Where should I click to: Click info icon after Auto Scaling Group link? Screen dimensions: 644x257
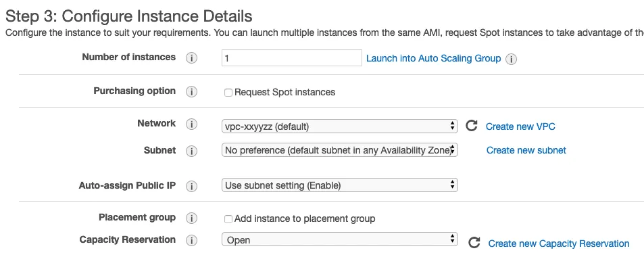511,60
